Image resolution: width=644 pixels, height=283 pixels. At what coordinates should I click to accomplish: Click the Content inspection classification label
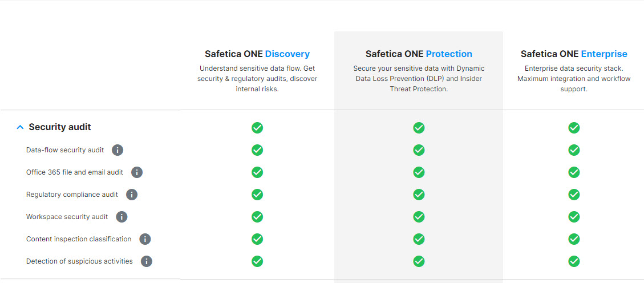click(x=79, y=239)
